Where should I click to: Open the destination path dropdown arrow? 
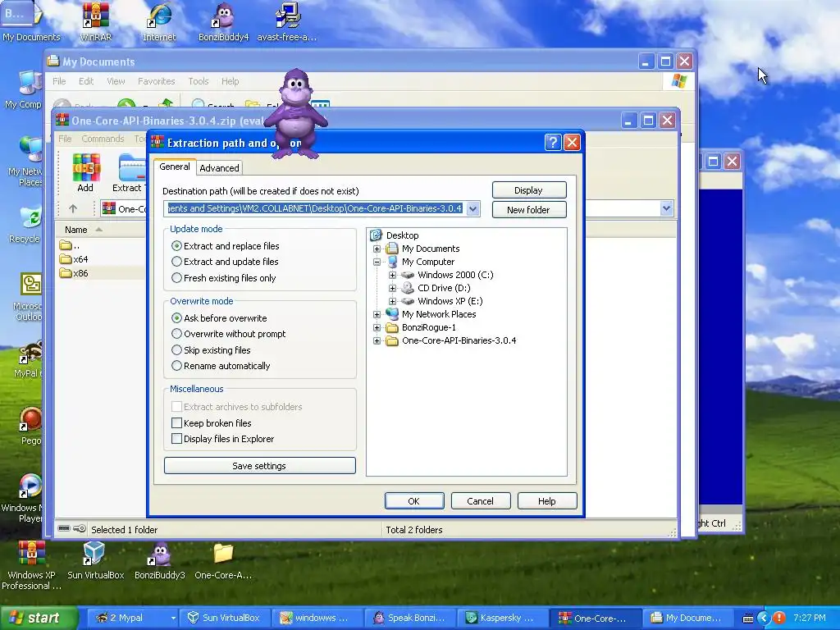point(472,209)
